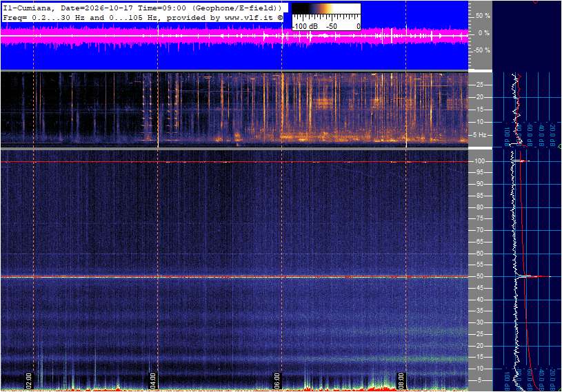Click the 60 frequency axis label

(479, 254)
